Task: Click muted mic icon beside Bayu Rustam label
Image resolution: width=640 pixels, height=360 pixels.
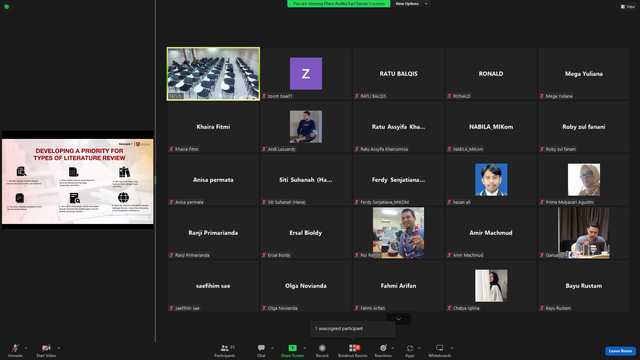Action: pyautogui.click(x=542, y=308)
